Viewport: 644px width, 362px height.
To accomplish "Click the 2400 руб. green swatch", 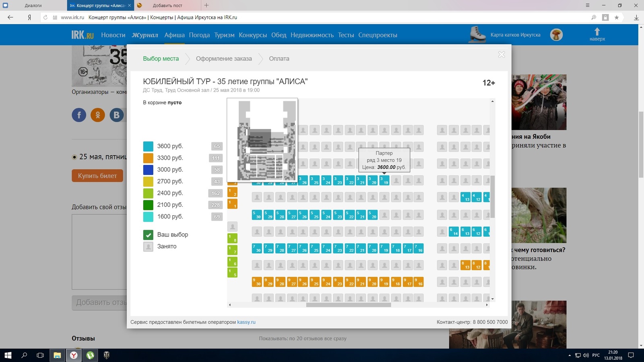I will [148, 193].
